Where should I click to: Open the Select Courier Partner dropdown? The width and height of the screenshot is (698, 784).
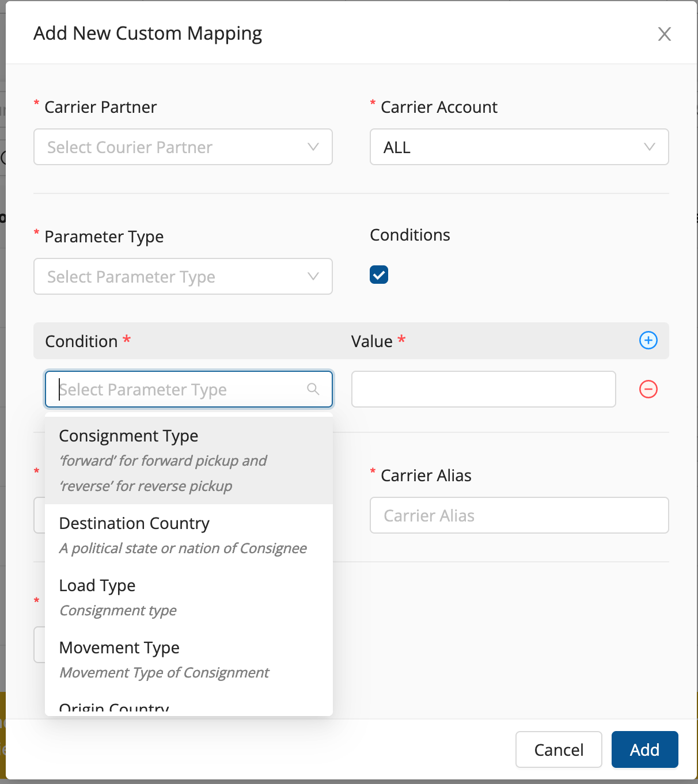(x=183, y=147)
